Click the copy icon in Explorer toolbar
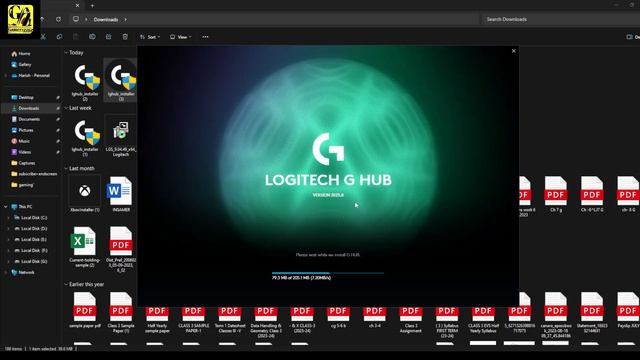 click(59, 37)
